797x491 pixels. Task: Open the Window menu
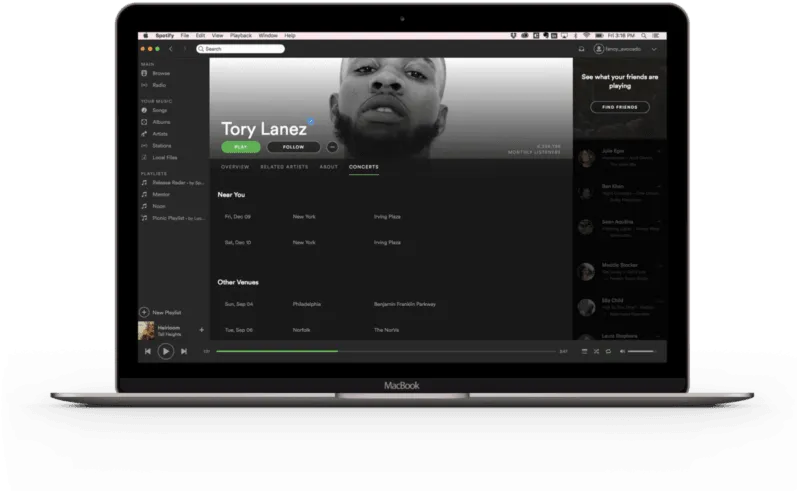(x=268, y=36)
